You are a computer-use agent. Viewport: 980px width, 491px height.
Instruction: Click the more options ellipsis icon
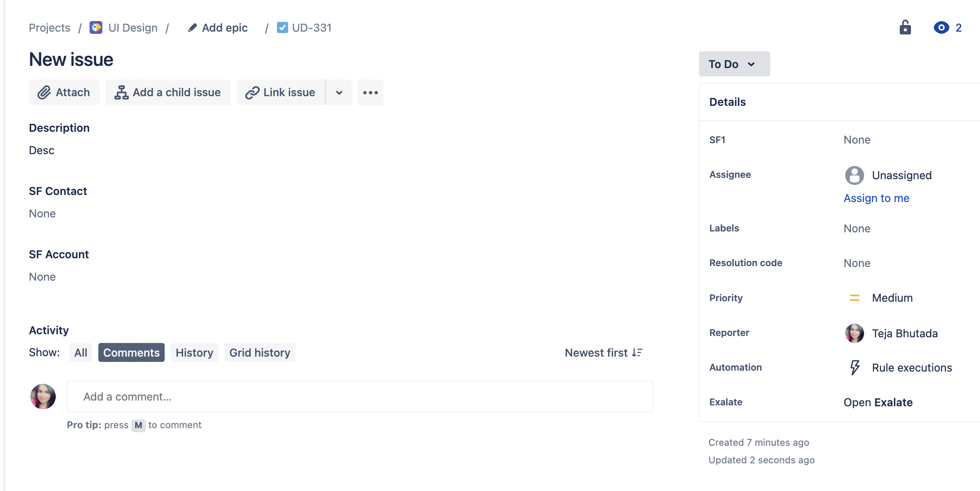tap(370, 92)
